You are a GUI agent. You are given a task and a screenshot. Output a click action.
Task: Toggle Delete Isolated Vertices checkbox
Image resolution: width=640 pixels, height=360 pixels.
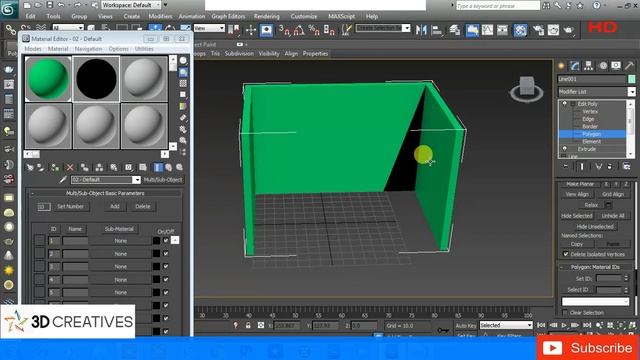pyautogui.click(x=565, y=254)
